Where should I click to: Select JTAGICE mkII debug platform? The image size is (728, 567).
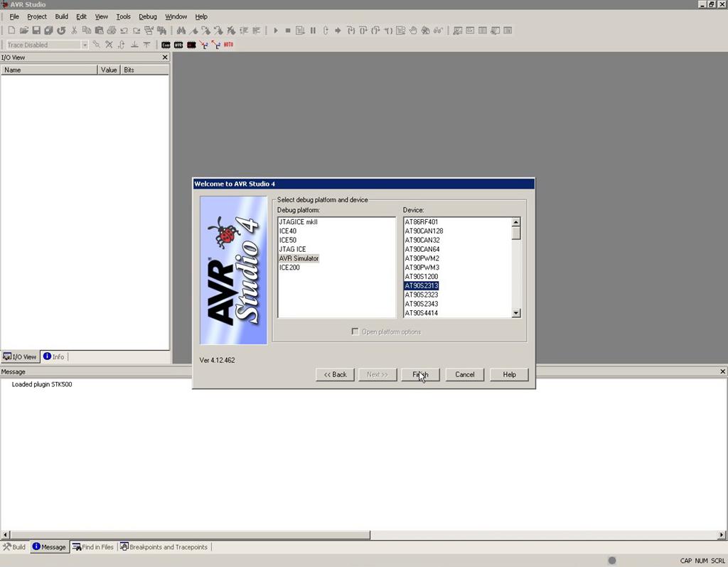(299, 222)
